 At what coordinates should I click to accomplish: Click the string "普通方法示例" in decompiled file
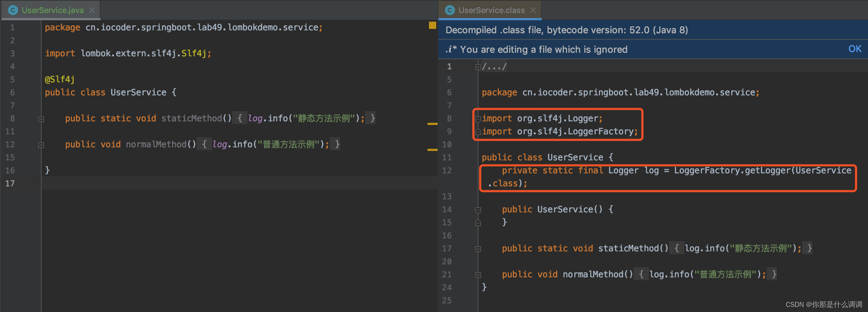point(726,274)
